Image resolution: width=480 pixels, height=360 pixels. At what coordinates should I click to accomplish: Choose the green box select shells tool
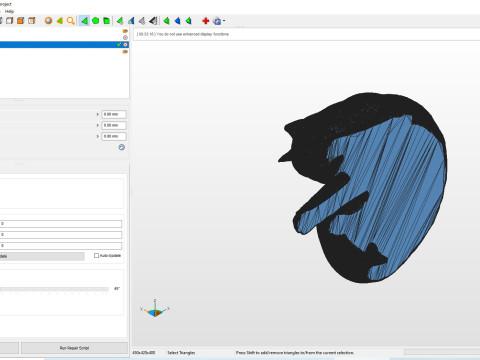106,21
